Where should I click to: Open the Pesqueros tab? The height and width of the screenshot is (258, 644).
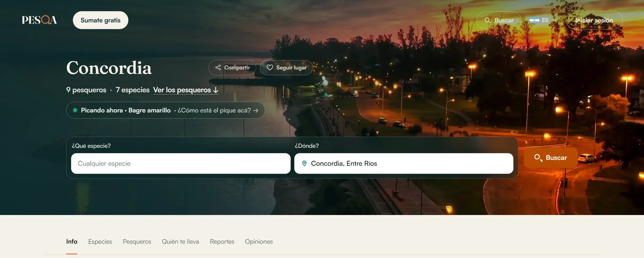point(137,242)
